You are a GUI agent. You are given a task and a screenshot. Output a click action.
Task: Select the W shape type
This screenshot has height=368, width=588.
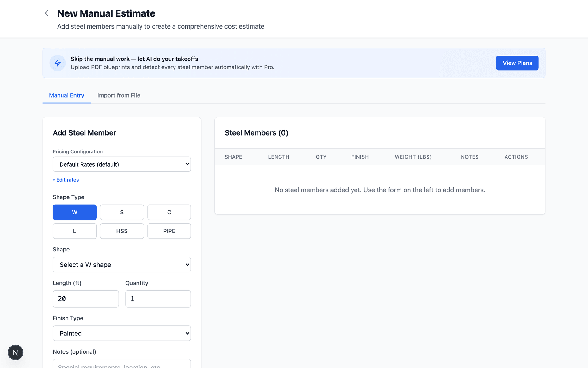click(74, 212)
